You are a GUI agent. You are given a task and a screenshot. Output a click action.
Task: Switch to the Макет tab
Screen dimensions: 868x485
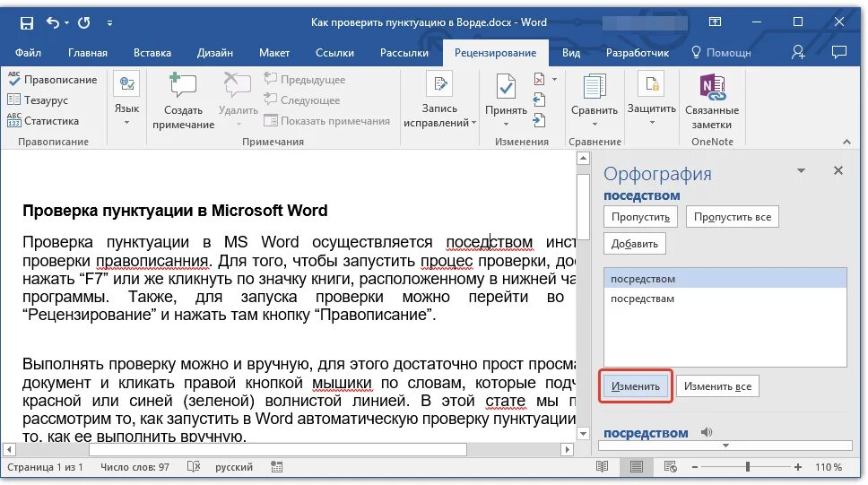tap(274, 53)
